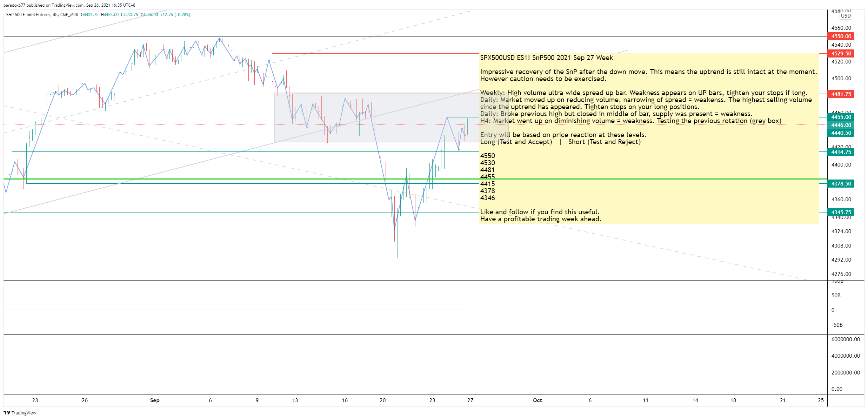Click the yellow note heading 'SnP500 2021 Sep 27 Week'
The image size is (868, 419).
tap(573, 58)
